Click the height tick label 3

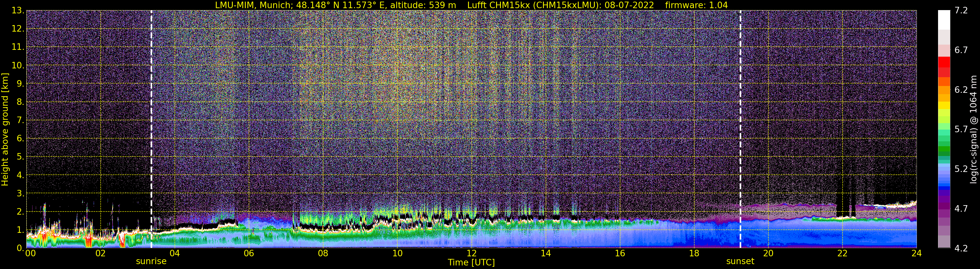20,193
